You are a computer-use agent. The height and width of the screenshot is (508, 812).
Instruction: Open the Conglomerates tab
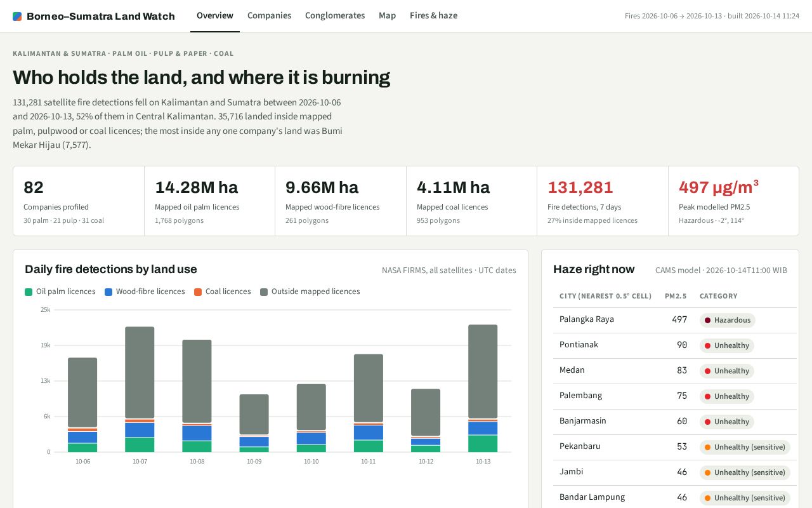(335, 15)
